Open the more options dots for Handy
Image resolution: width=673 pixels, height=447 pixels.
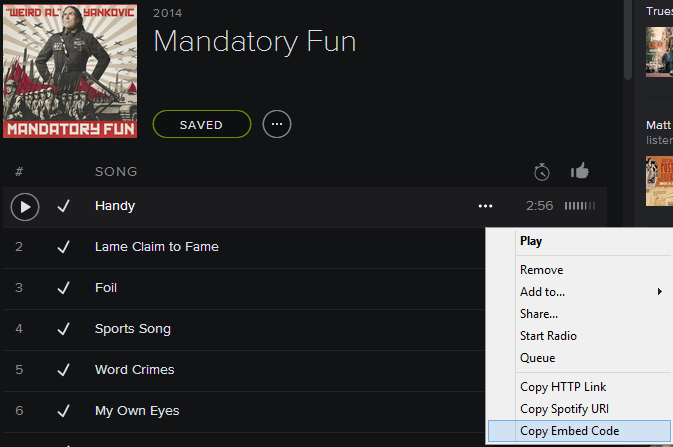485,206
